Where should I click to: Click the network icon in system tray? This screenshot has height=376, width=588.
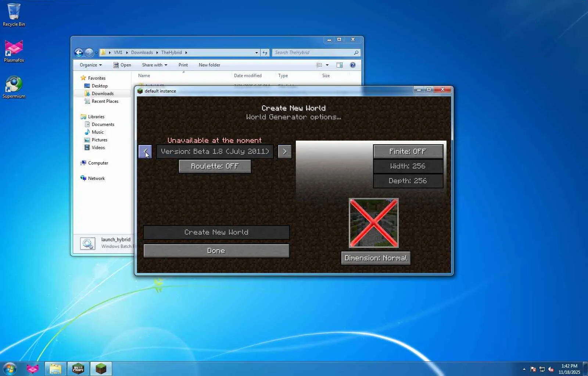pyautogui.click(x=542, y=369)
